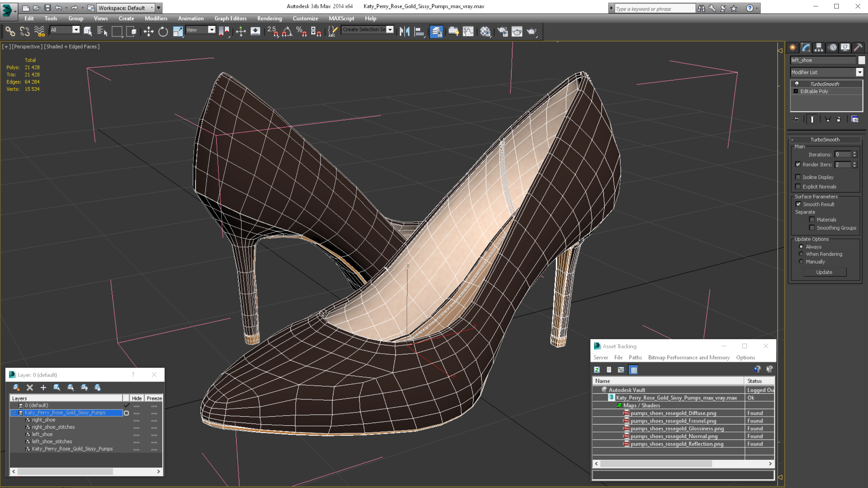Activate the Select Object tool

click(x=88, y=32)
